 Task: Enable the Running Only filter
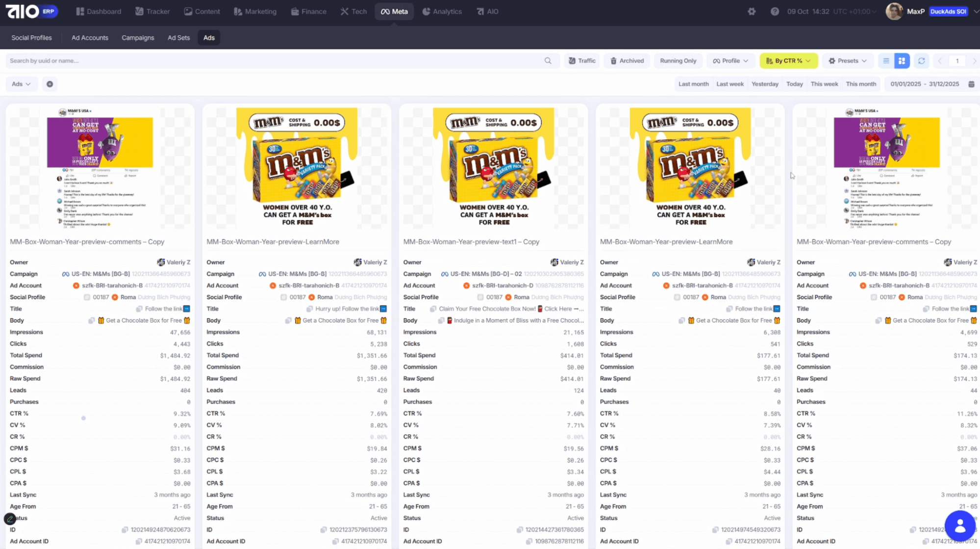(678, 61)
